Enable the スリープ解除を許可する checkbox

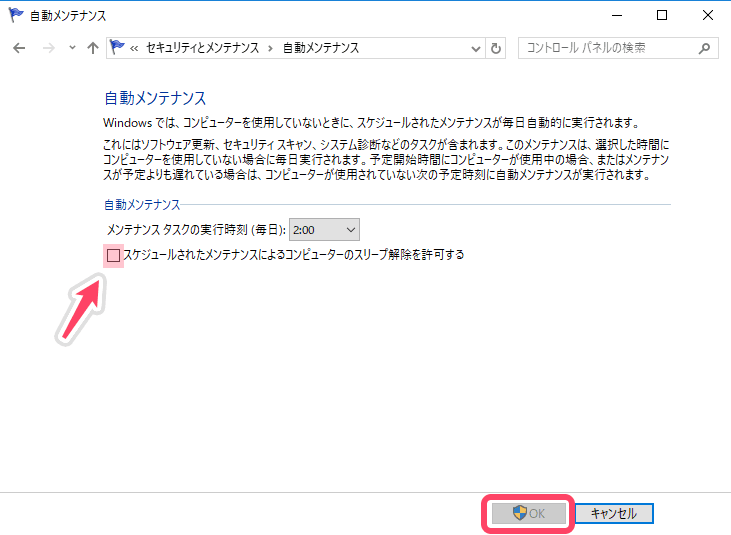point(113,255)
